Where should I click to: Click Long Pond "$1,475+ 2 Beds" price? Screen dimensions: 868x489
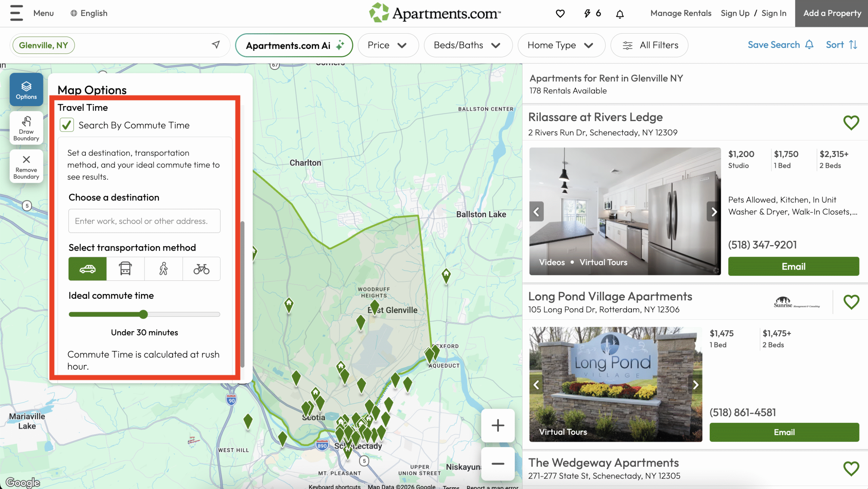coord(776,339)
